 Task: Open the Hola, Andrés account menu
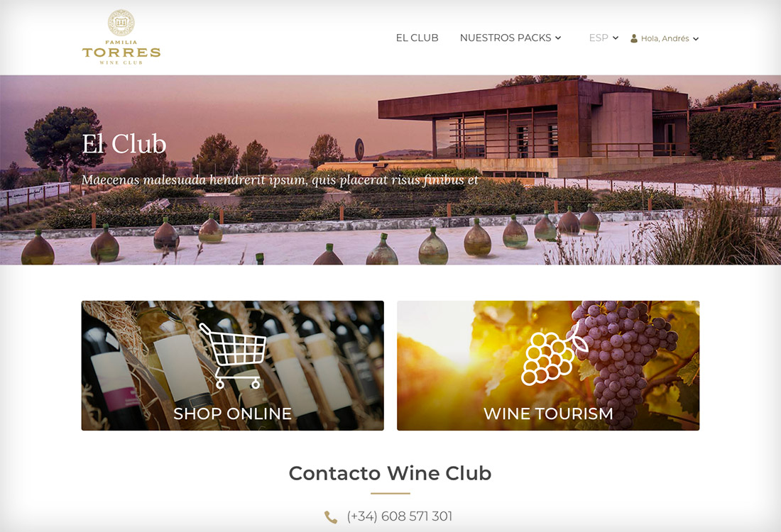(665, 38)
